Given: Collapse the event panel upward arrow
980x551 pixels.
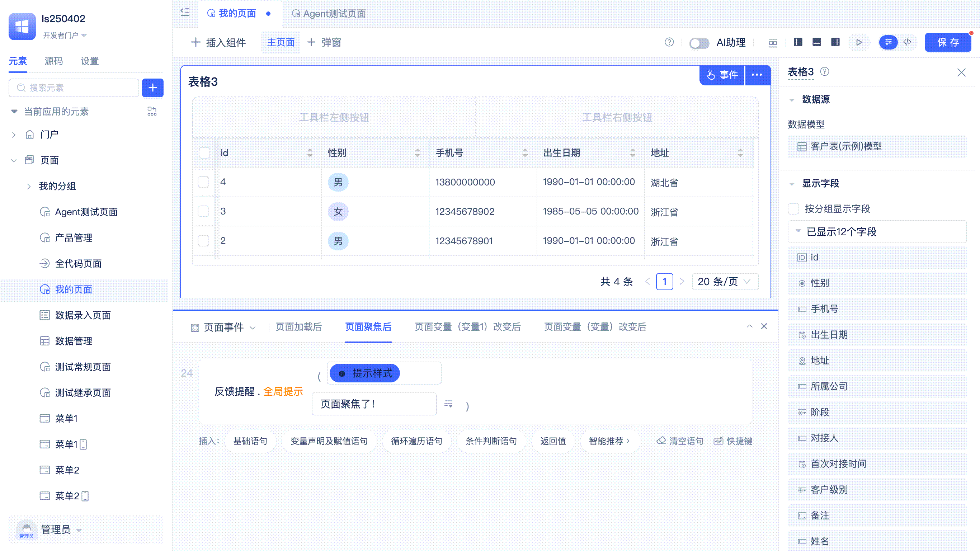Looking at the screenshot, I should [x=749, y=326].
